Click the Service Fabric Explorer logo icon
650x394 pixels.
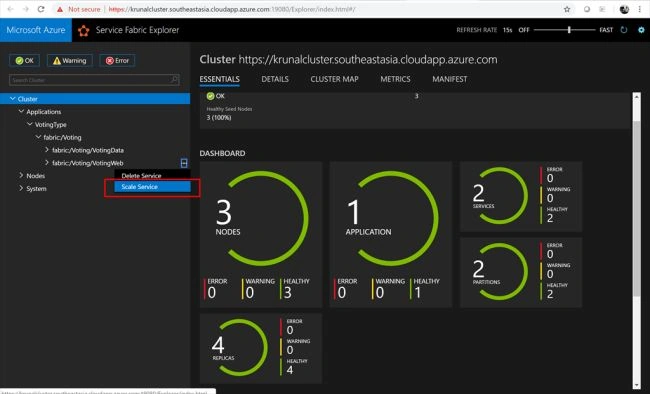pos(83,30)
